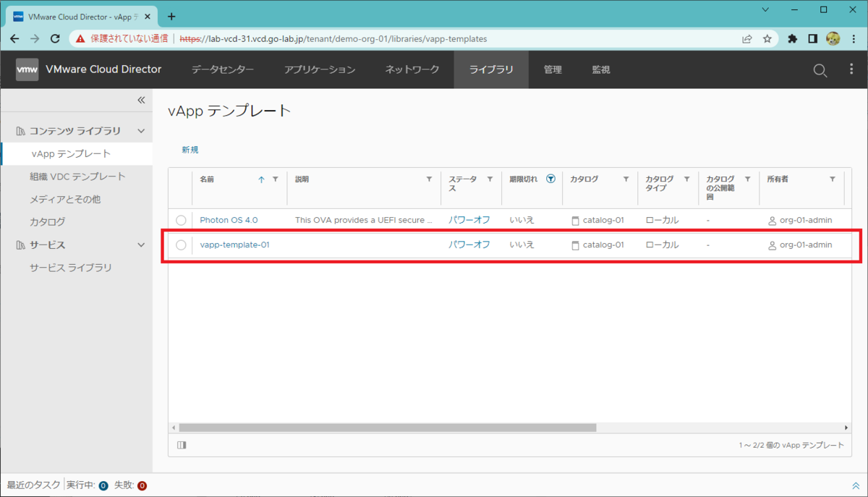Open the Photon OS 4.0 template link
868x497 pixels.
click(x=229, y=220)
